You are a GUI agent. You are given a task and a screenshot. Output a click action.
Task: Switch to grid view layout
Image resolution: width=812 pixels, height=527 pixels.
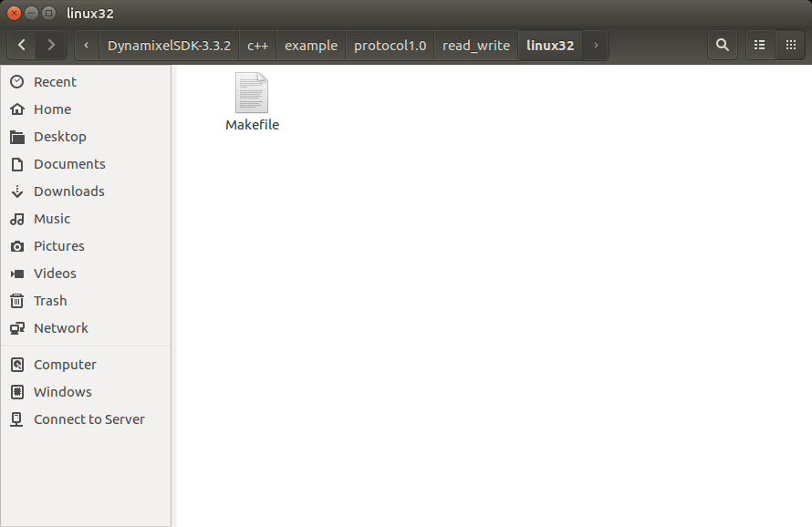click(x=790, y=45)
